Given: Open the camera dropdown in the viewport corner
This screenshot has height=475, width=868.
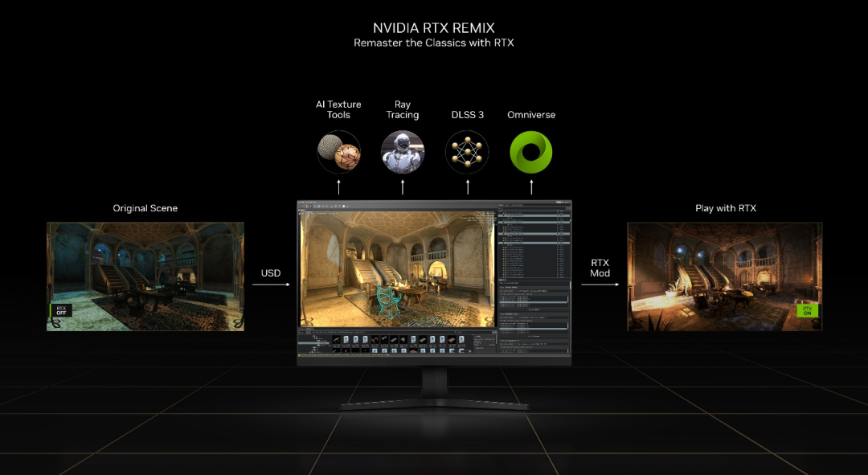Looking at the screenshot, I should (321, 215).
